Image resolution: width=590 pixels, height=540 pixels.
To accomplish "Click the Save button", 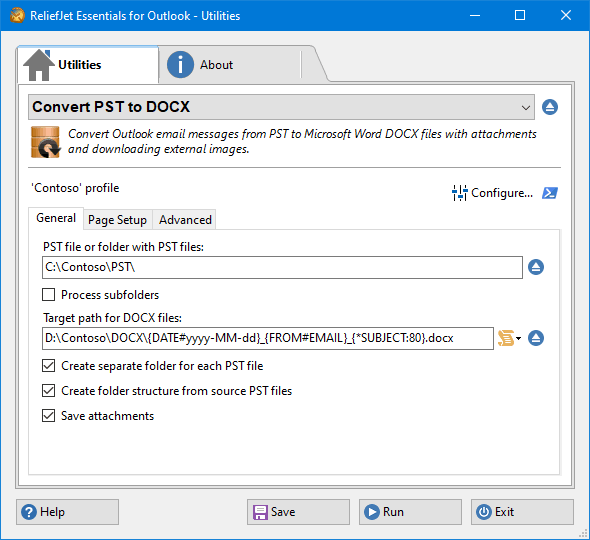I will pos(298,512).
